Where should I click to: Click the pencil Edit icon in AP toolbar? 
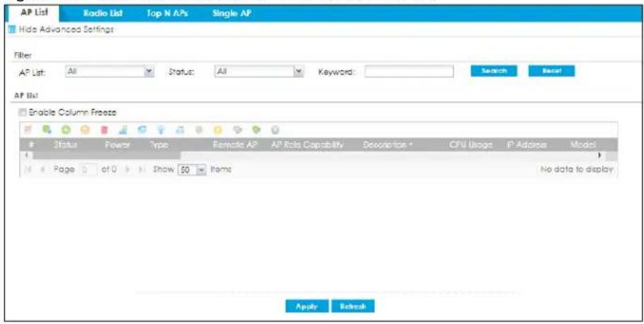pos(28,130)
